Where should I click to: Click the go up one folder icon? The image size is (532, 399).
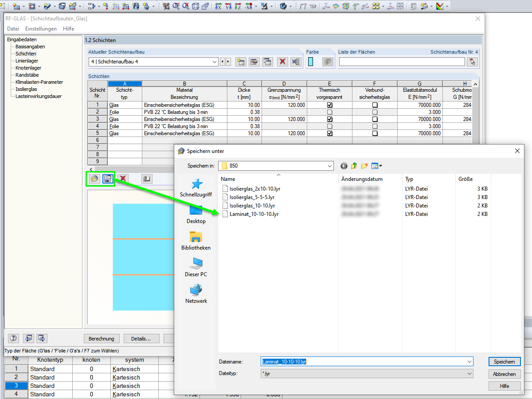(354, 166)
